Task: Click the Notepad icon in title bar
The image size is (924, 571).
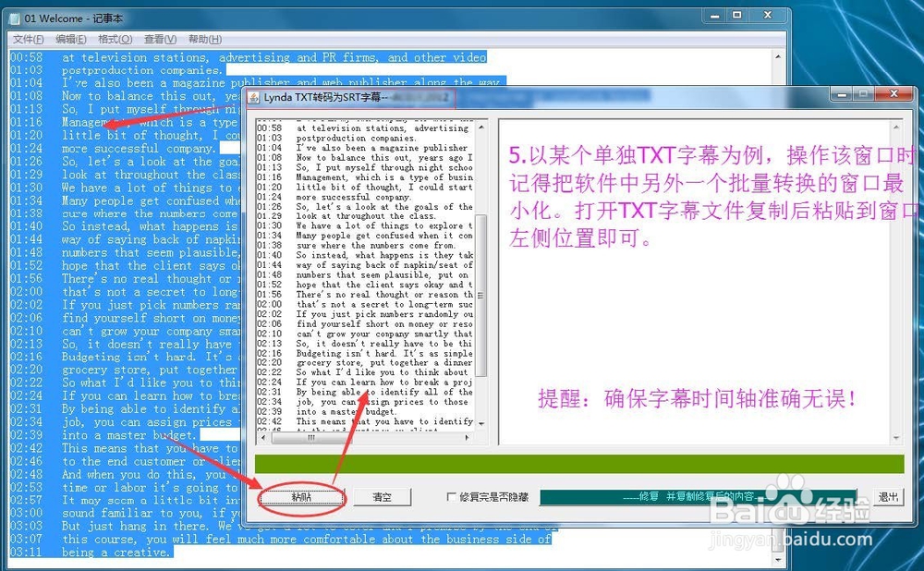Action: tap(16, 18)
